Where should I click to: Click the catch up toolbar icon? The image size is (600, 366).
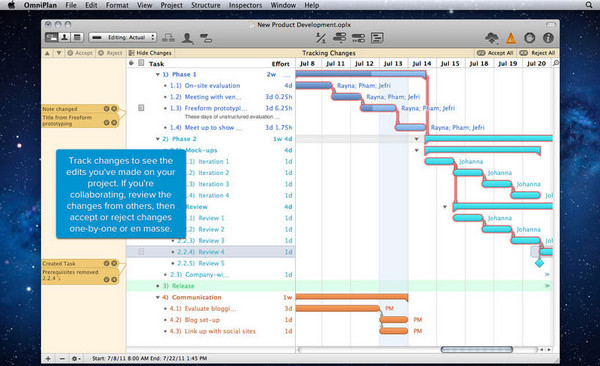click(339, 38)
